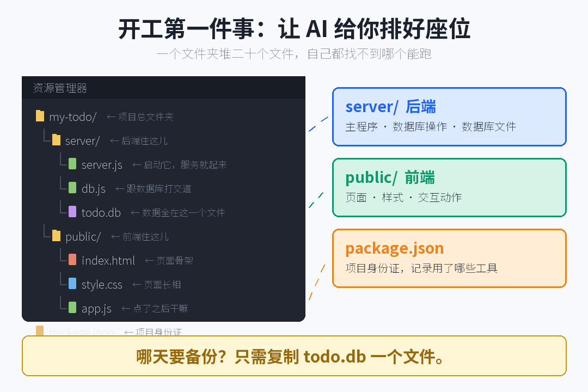Click the comment ← 项目总文件夹
This screenshot has width=588, height=392.
[140, 117]
